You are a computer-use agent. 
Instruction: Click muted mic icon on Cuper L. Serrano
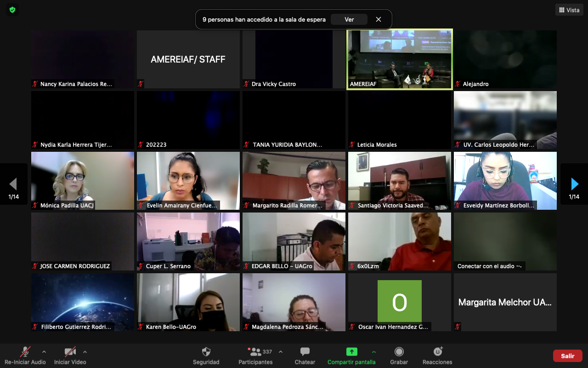click(141, 266)
